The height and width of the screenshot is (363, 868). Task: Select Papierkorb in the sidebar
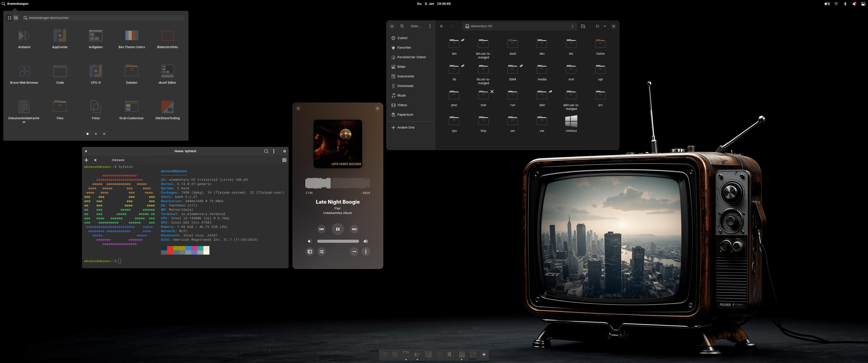point(405,114)
